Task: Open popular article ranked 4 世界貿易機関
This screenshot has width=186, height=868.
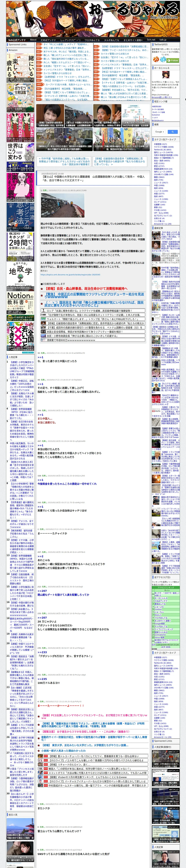Action: (22, 414)
